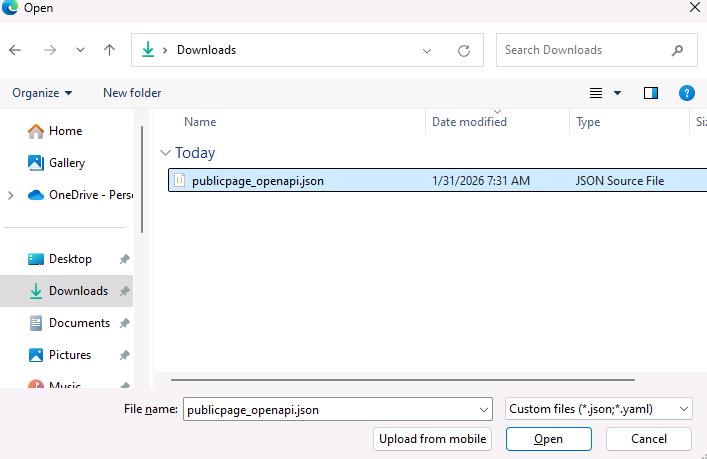Click Upload from mobile

432,439
